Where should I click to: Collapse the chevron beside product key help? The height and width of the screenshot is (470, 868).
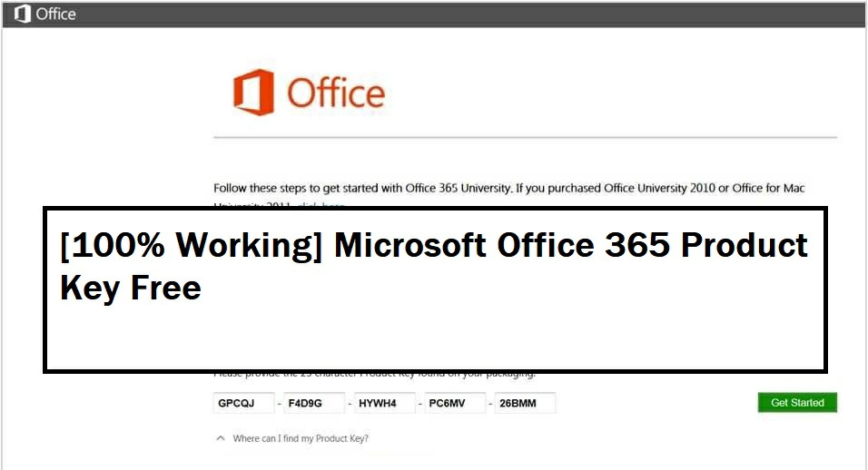220,438
